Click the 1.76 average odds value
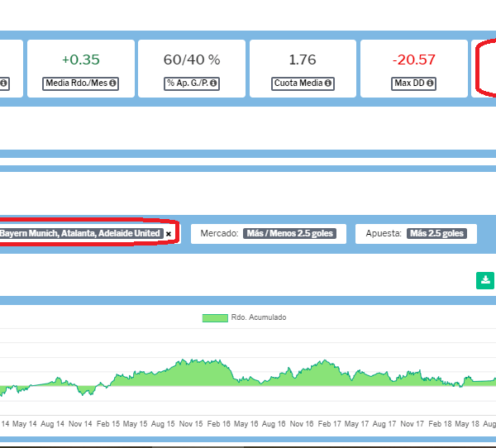The image size is (496, 448). pyautogui.click(x=303, y=60)
